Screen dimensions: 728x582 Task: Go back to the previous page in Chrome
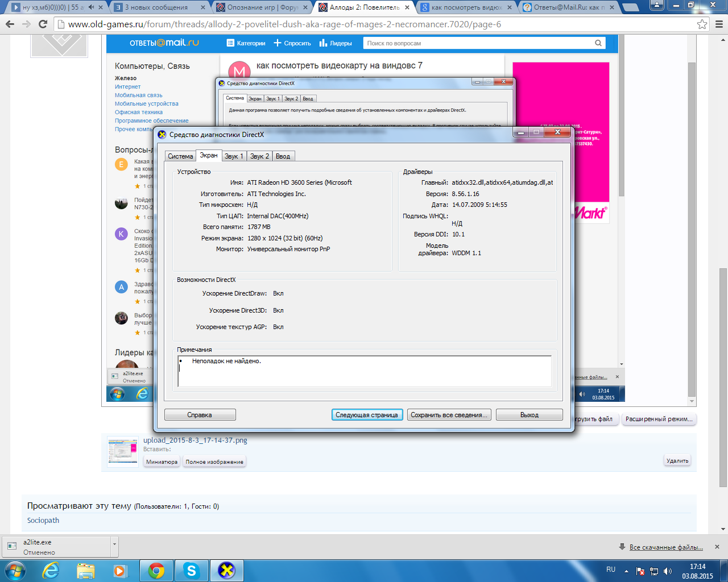pos(10,24)
